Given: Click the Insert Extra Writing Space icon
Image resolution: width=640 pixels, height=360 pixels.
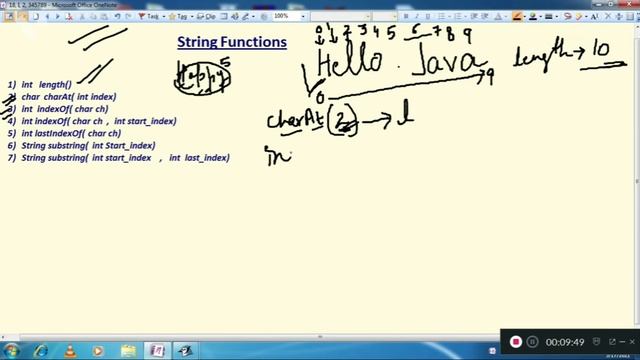Looking at the screenshot, I should [x=619, y=16].
